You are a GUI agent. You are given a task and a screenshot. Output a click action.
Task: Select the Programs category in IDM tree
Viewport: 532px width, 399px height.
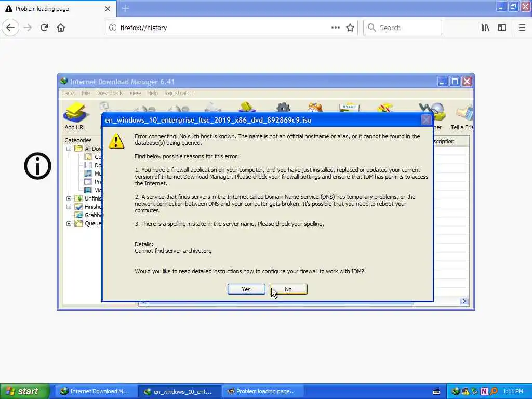click(x=93, y=182)
